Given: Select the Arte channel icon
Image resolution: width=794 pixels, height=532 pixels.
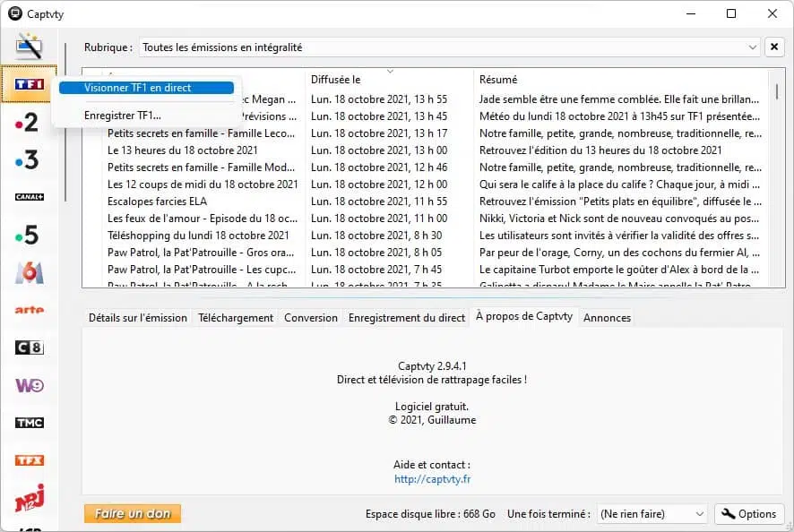Looking at the screenshot, I should (29, 310).
